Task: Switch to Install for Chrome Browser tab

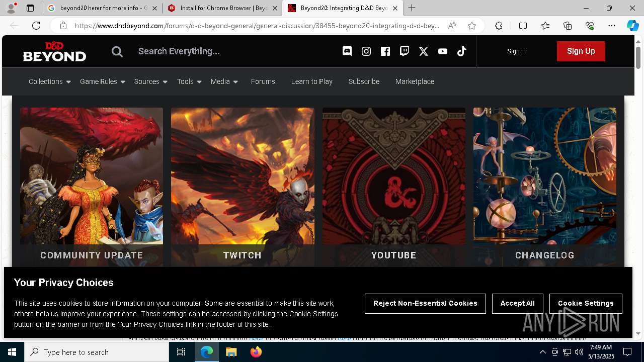Action: point(223,8)
